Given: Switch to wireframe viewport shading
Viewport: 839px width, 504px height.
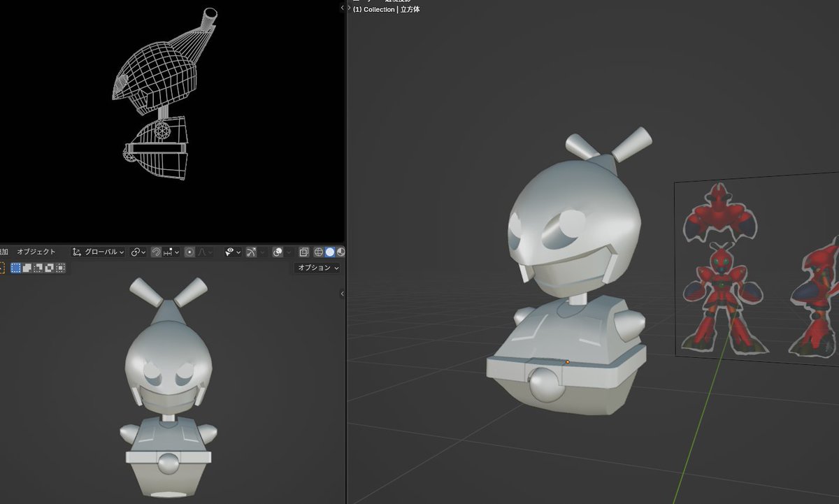Looking at the screenshot, I should [x=319, y=252].
